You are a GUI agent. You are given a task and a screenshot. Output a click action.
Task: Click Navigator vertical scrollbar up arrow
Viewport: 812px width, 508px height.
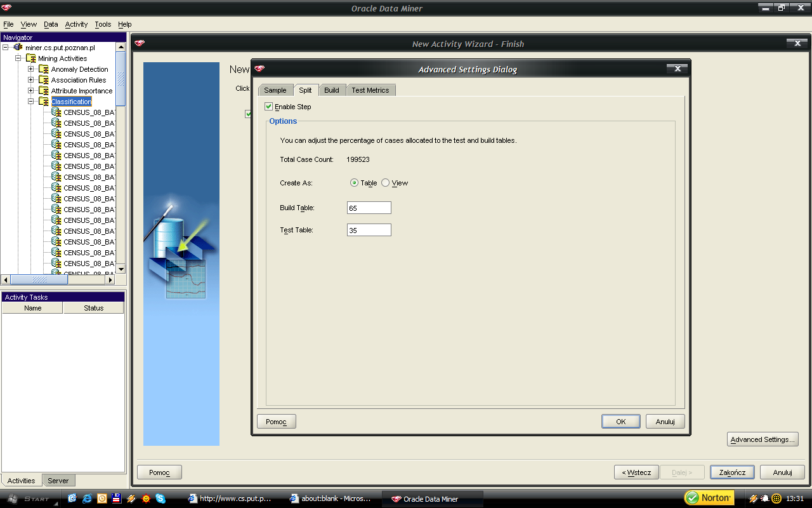coord(121,47)
